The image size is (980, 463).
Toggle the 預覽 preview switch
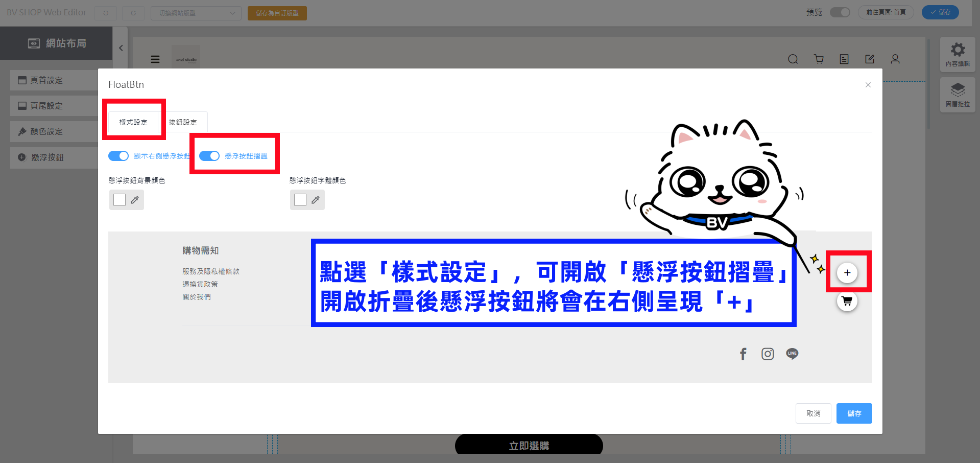(x=840, y=12)
